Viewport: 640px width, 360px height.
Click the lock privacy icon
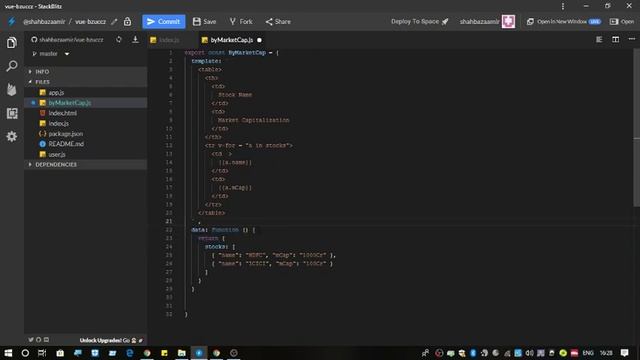[x=127, y=21]
